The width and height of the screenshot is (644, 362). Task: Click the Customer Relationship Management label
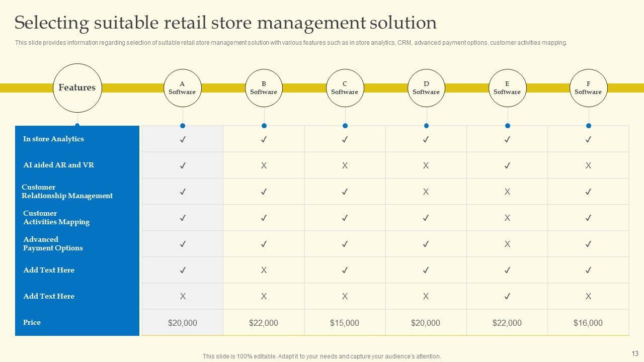[67, 192]
